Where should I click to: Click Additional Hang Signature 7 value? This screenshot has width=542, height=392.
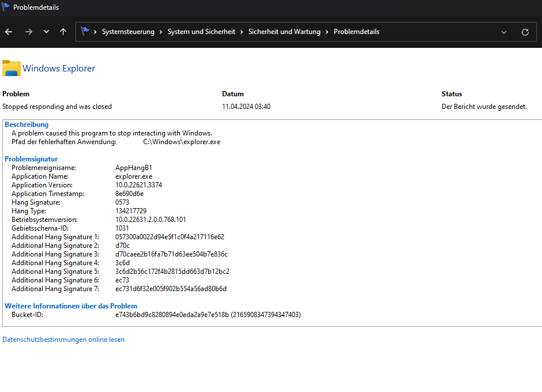171,289
